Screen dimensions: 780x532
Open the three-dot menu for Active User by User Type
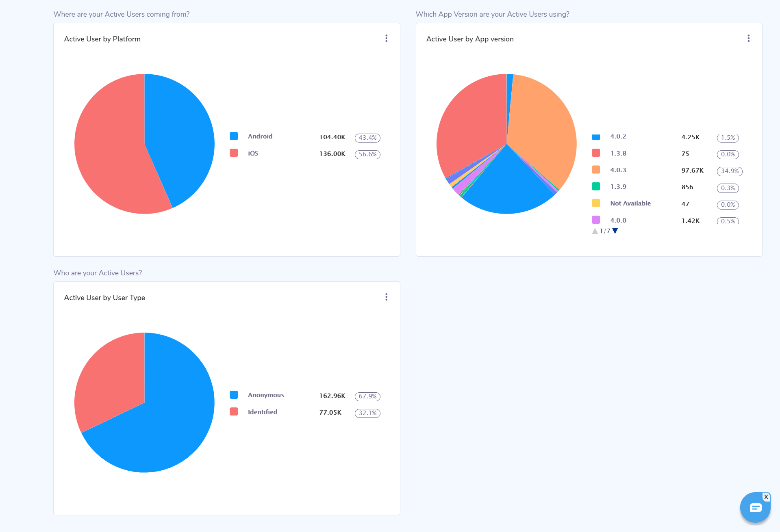(x=386, y=297)
